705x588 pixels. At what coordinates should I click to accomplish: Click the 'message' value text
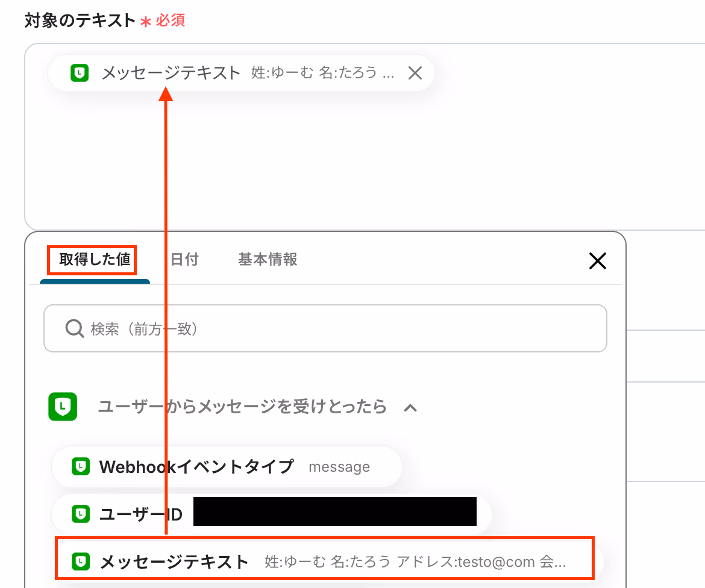tap(339, 467)
